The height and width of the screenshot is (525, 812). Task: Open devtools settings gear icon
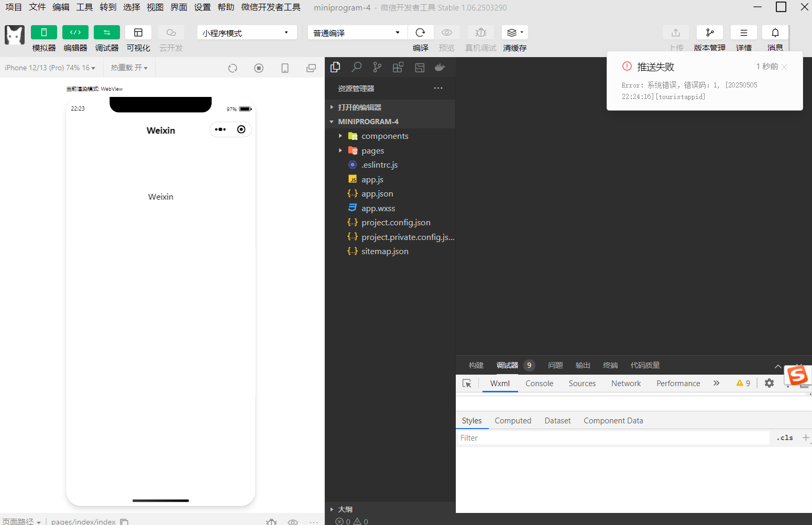769,383
